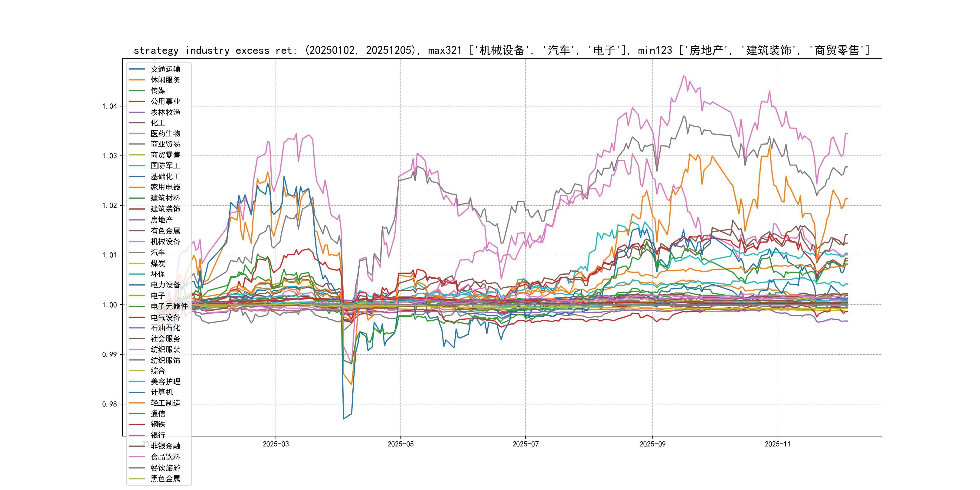This screenshot has width=980, height=490.
Task: Click the 医药生物 legend label
Action: point(165,133)
